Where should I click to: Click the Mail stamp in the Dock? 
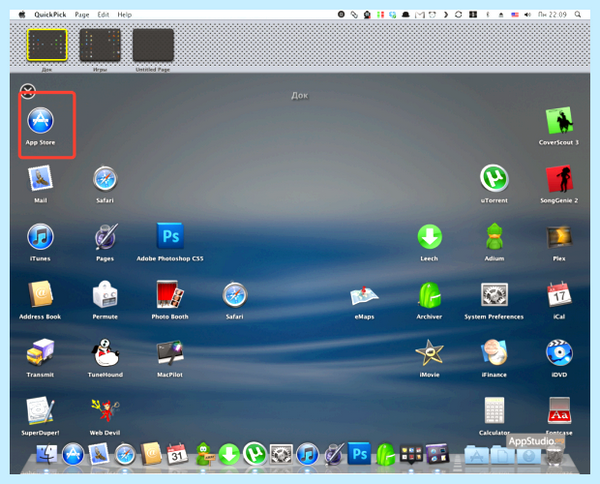coord(99,454)
